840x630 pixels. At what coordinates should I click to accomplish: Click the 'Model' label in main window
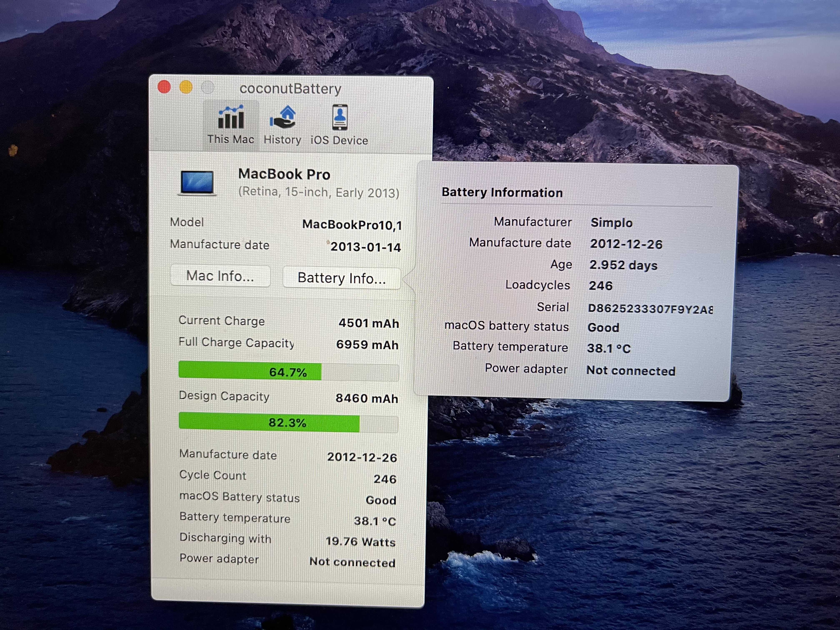187,222
